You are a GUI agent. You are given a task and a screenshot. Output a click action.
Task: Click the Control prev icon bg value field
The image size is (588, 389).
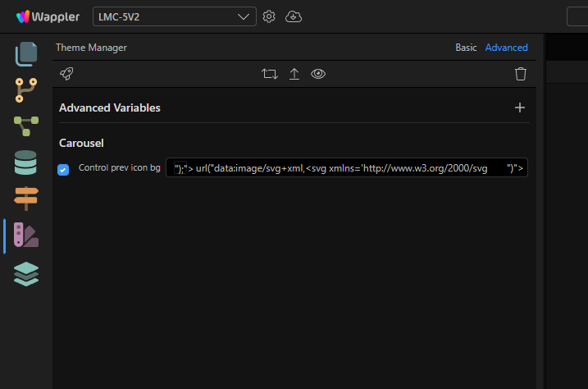[x=347, y=167]
